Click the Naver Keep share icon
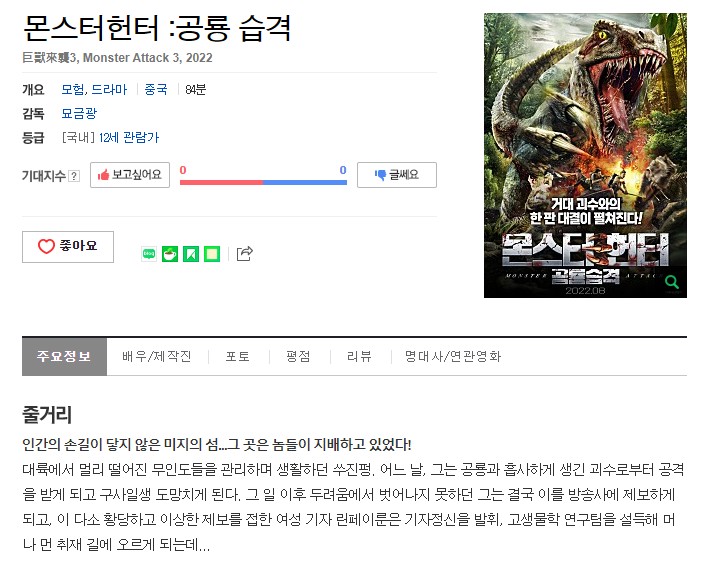The height and width of the screenshot is (574, 719). click(191, 254)
